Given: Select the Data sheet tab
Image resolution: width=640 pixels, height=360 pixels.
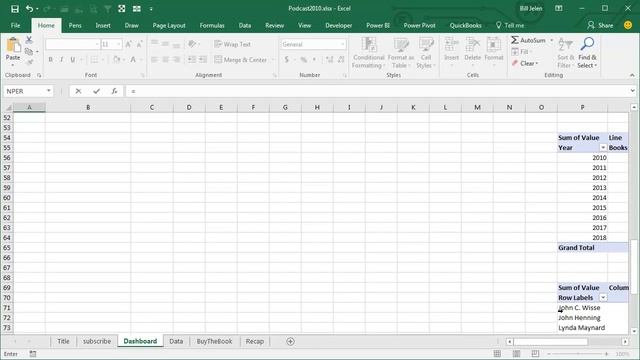Looking at the screenshot, I should (176, 341).
